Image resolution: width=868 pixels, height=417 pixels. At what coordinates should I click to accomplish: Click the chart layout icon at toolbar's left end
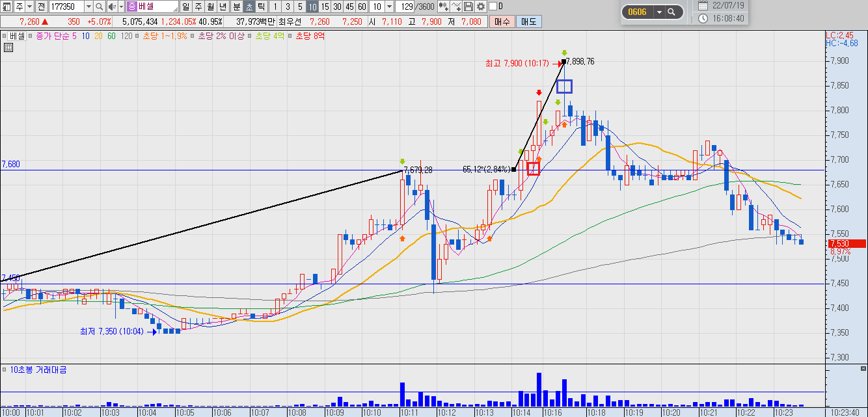7,7
